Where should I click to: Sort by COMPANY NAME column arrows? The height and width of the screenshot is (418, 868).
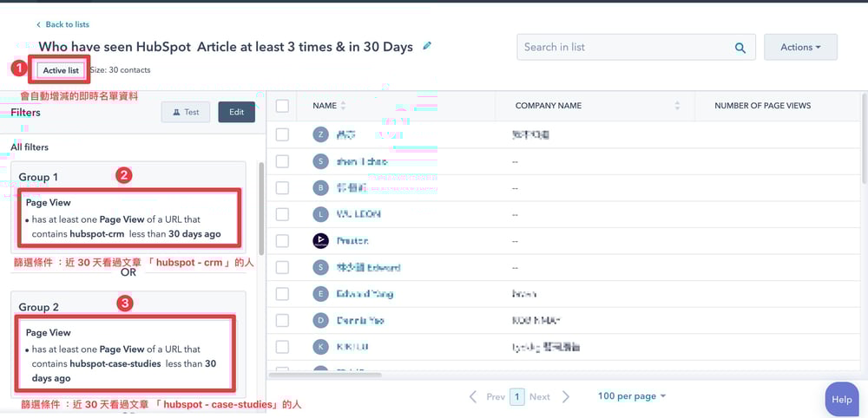coord(677,106)
